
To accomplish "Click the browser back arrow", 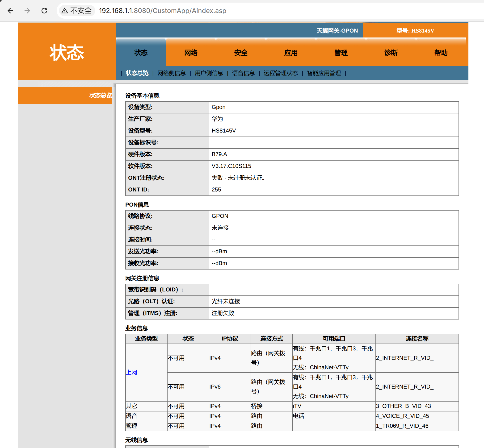I will [x=10, y=11].
